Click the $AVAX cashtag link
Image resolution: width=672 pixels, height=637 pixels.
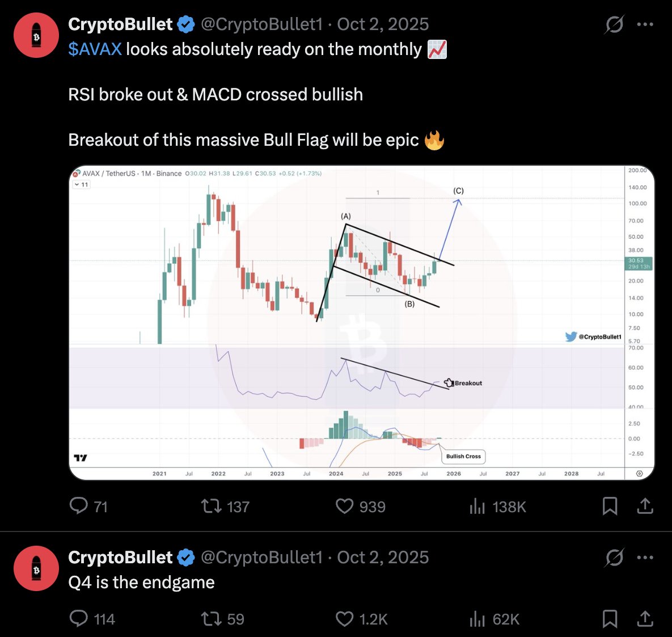[95, 49]
